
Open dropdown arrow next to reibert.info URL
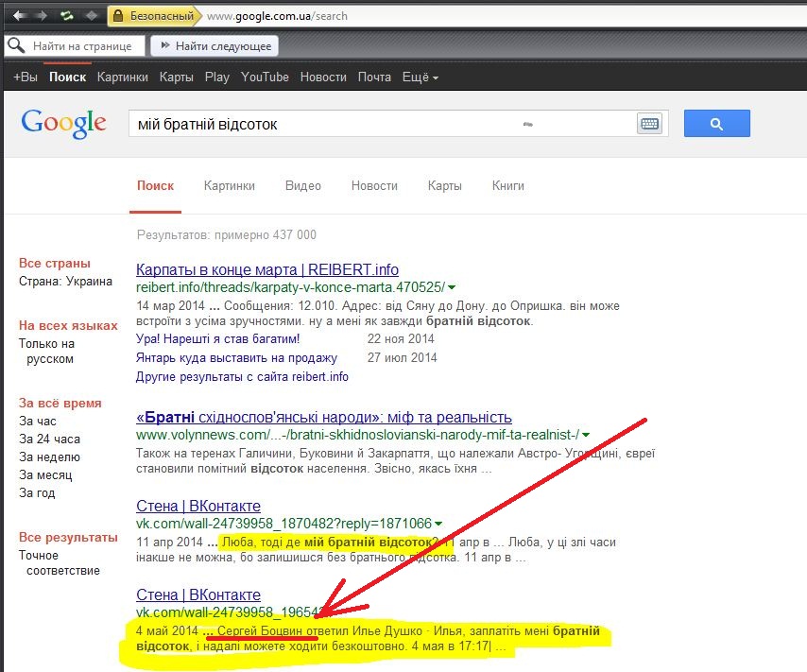[x=453, y=287]
